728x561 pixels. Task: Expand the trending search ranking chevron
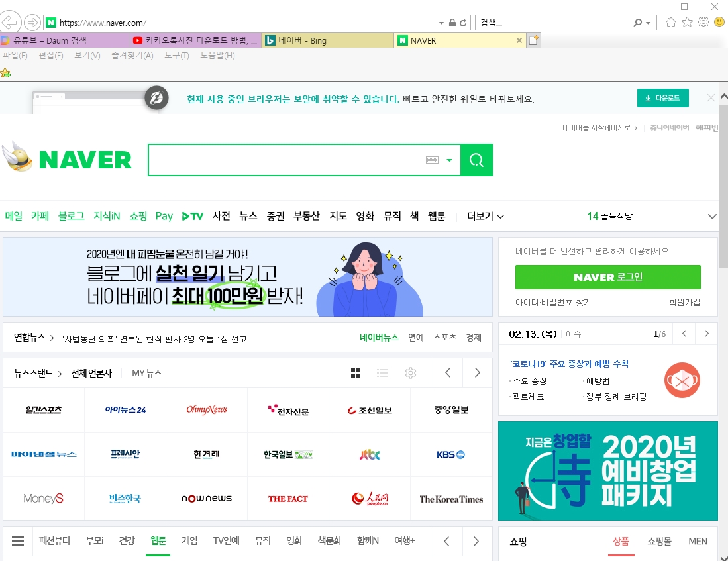712,217
